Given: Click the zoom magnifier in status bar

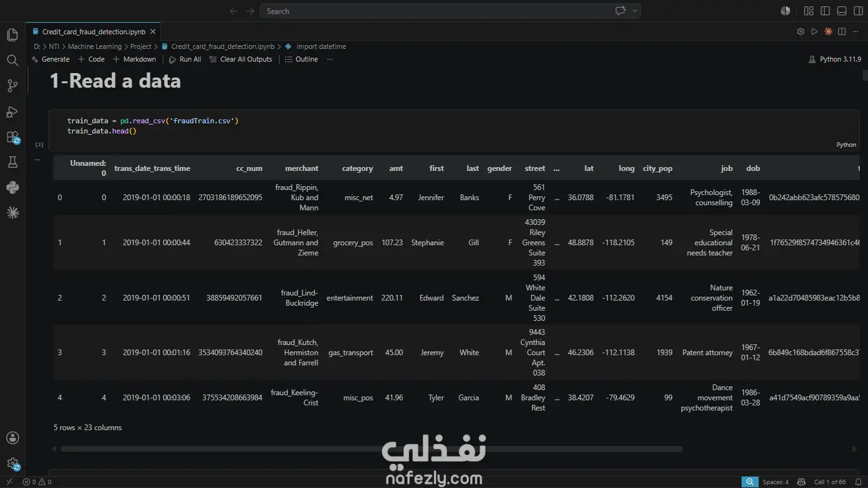Looking at the screenshot, I should [x=750, y=482].
